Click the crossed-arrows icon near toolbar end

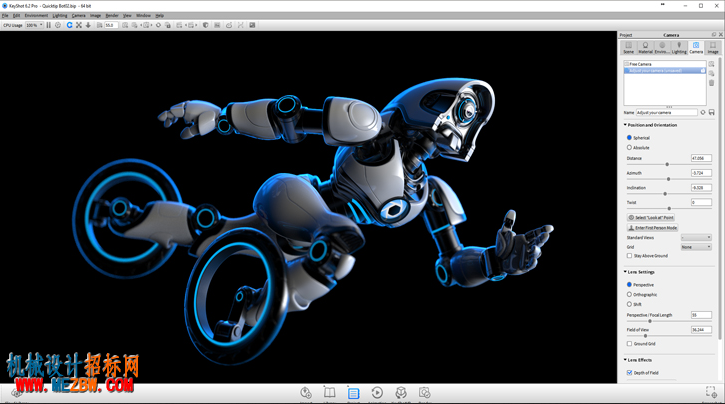pyautogui.click(x=240, y=25)
